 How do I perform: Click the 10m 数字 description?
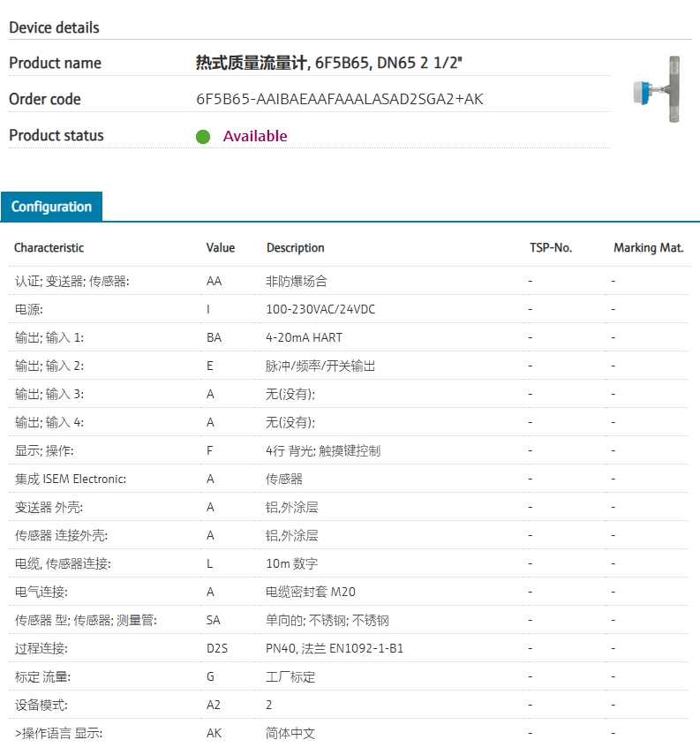tap(292, 564)
